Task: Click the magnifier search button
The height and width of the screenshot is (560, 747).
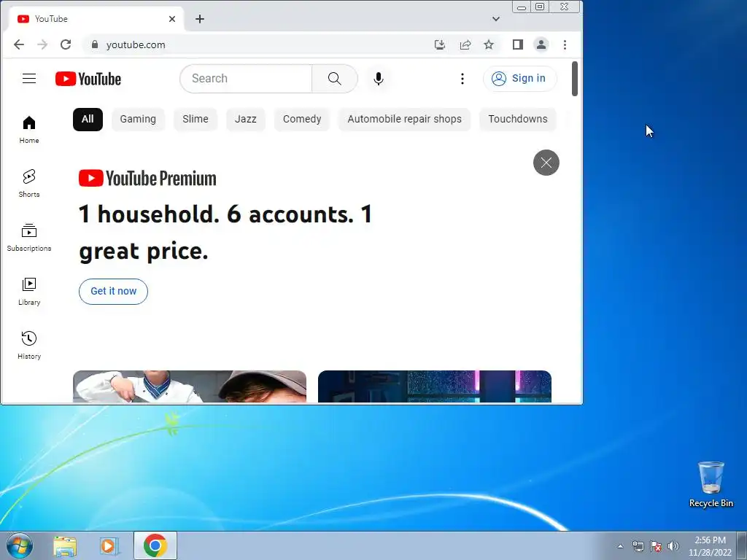Action: [x=334, y=79]
